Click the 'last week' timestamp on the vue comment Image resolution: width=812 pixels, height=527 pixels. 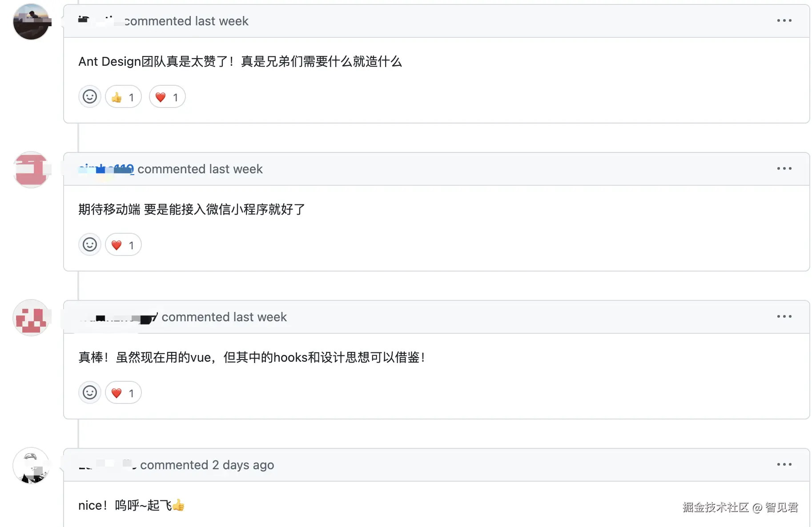pyautogui.click(x=260, y=317)
